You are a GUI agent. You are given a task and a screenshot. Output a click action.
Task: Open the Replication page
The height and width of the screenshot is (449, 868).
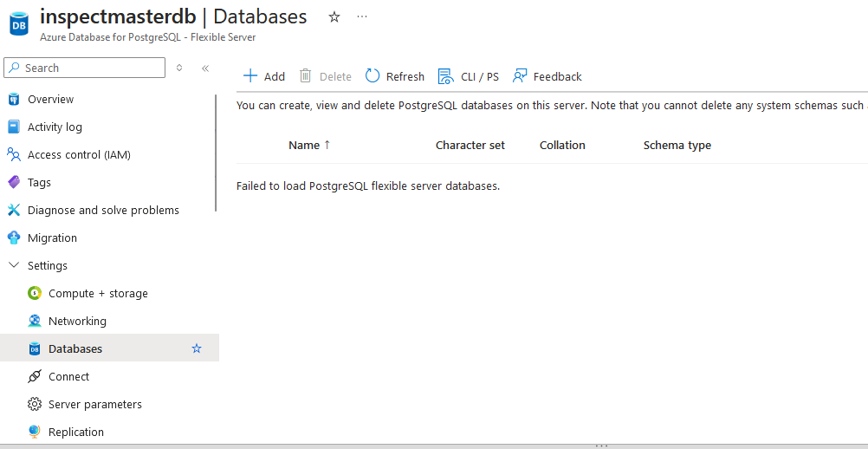coord(76,432)
